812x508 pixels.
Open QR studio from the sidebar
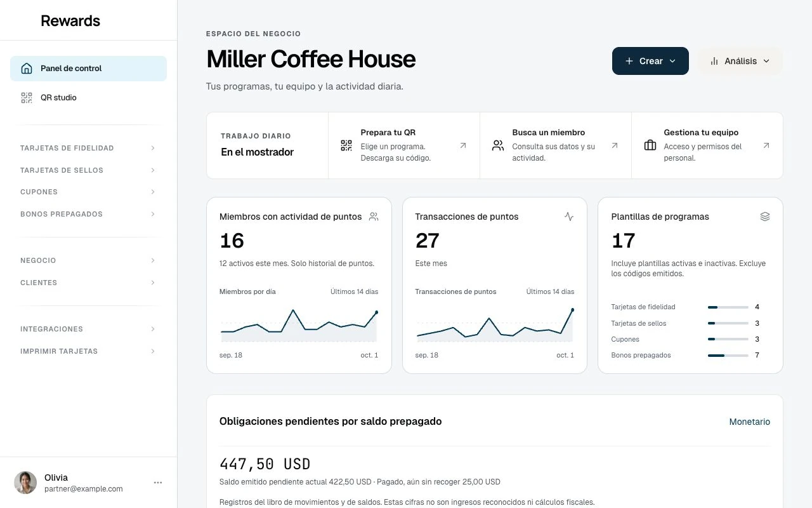coord(88,98)
